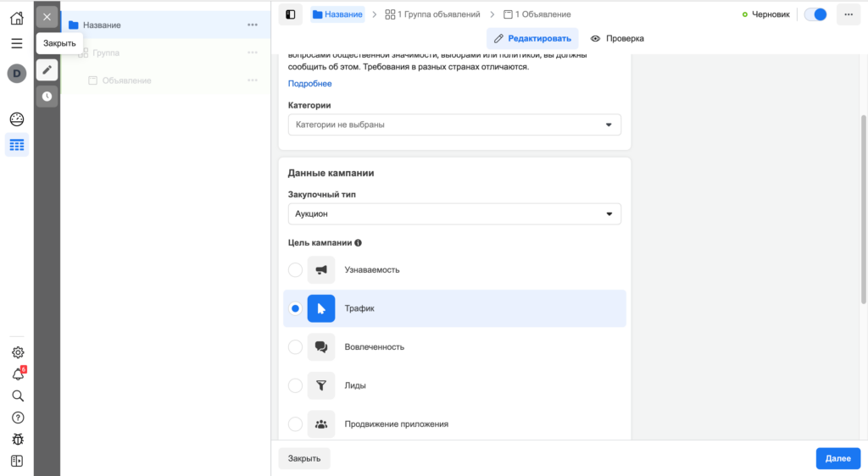
Task: Select the Узнаваемость radio button
Action: click(295, 270)
